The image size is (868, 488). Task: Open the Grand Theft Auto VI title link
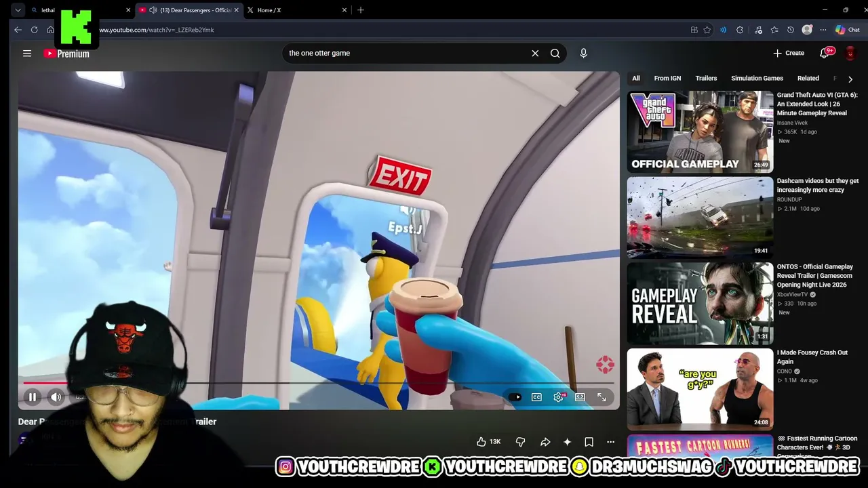click(x=817, y=104)
